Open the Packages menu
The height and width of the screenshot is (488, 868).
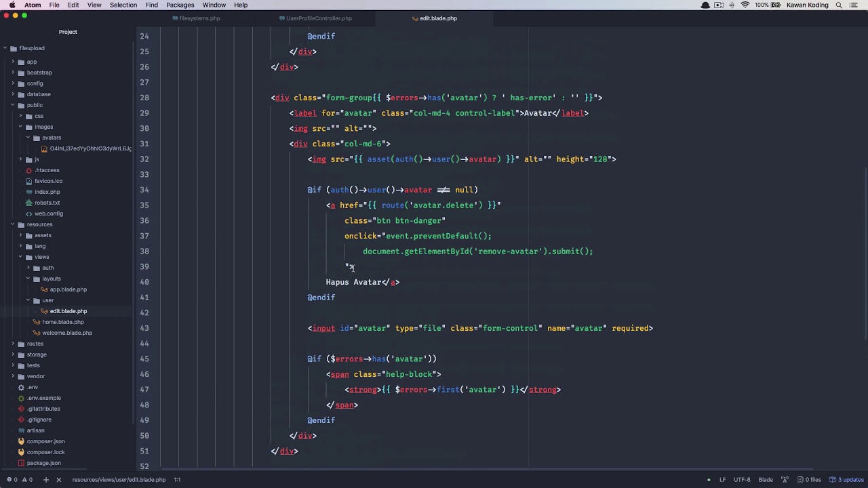[x=180, y=5]
